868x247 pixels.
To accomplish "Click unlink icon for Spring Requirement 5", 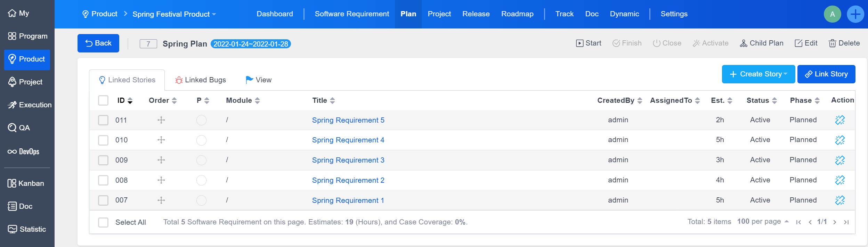I will (839, 120).
